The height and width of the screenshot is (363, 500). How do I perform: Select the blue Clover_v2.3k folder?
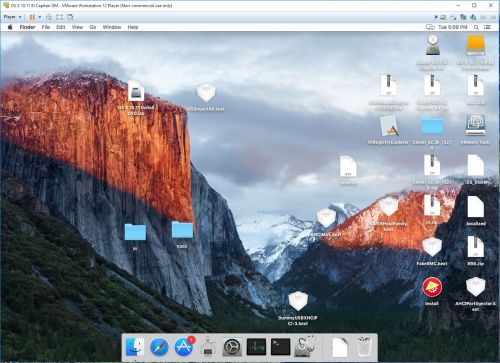[x=432, y=127]
